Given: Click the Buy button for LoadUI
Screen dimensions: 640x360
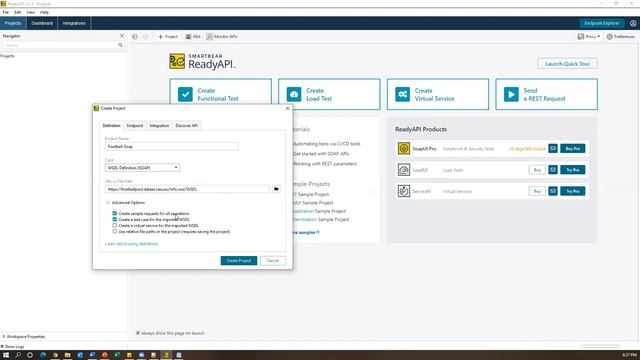Looking at the screenshot, I should pos(537,170).
